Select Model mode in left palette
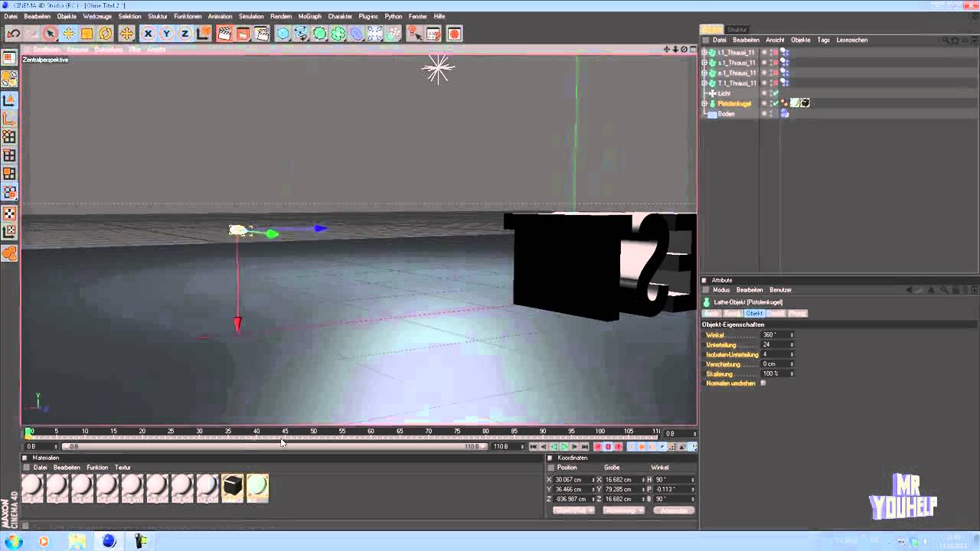 [9, 100]
